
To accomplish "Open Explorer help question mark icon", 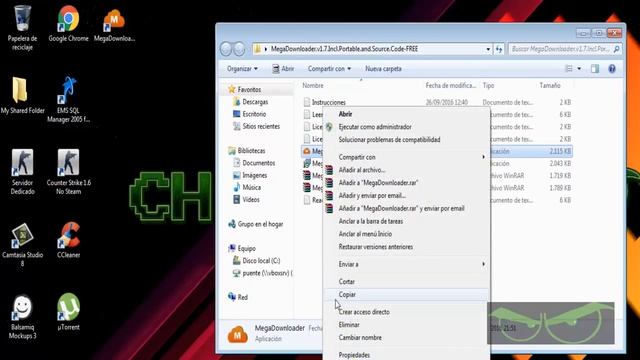I will [612, 69].
